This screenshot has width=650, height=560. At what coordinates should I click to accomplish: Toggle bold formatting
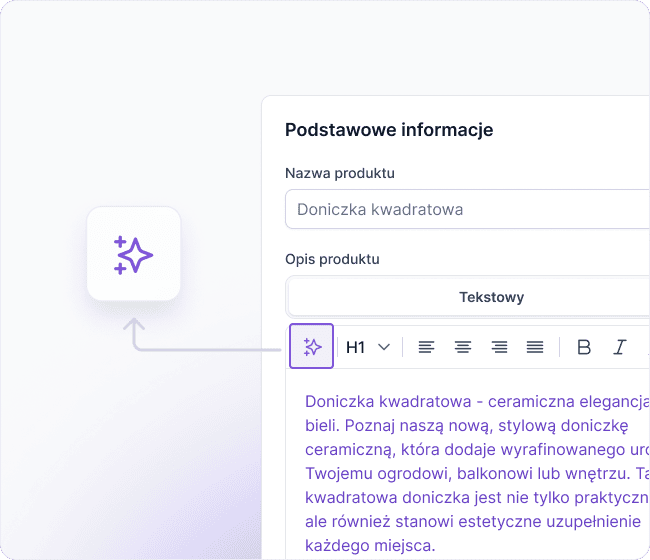click(x=584, y=347)
